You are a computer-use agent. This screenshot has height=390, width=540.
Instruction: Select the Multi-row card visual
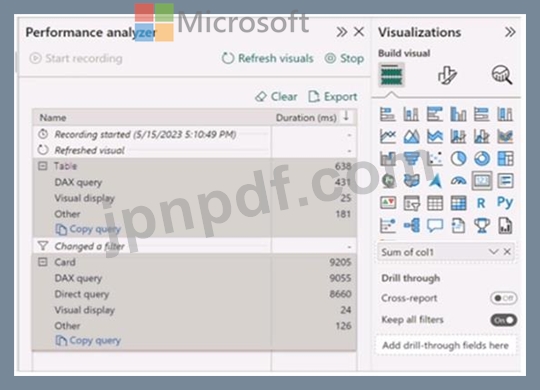tap(505, 181)
